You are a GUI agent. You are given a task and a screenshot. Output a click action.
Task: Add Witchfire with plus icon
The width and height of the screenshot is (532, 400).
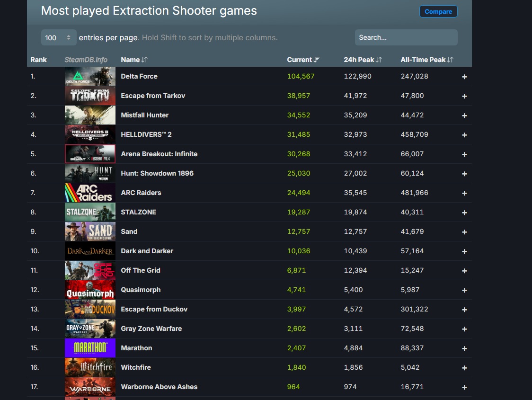[x=464, y=368]
